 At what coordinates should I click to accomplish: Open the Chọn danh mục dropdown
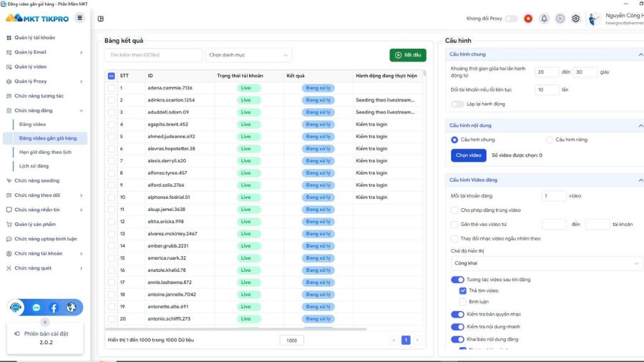248,55
